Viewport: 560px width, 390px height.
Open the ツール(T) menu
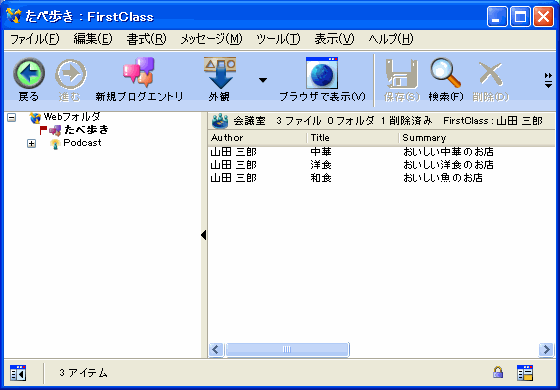tap(278, 39)
